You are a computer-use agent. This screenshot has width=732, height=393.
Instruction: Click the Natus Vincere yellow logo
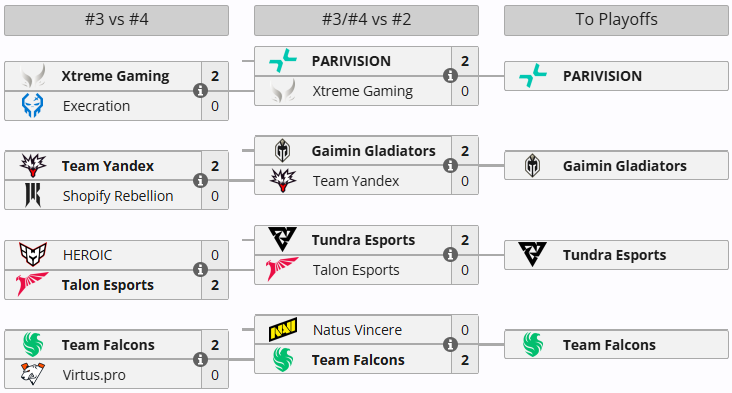click(x=283, y=330)
